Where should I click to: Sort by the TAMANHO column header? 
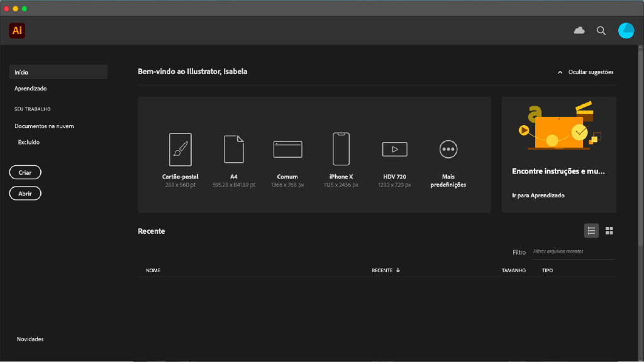tap(513, 270)
